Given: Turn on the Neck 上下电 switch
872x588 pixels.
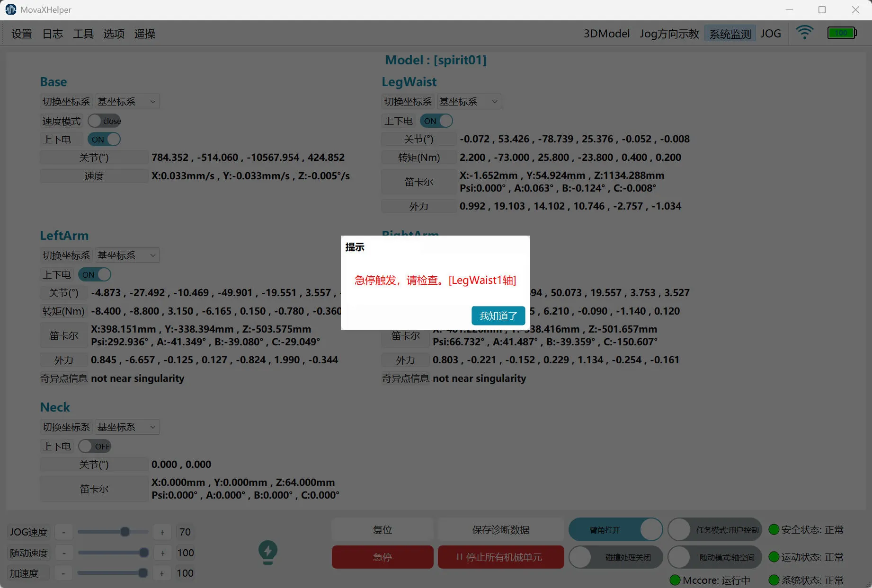Looking at the screenshot, I should (x=94, y=446).
